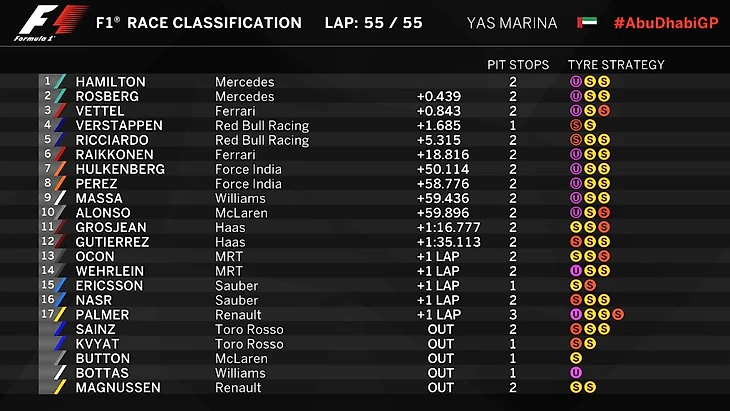Image resolution: width=730 pixels, height=411 pixels.
Task: Select the HAMILTON driver name
Action: [x=111, y=82]
